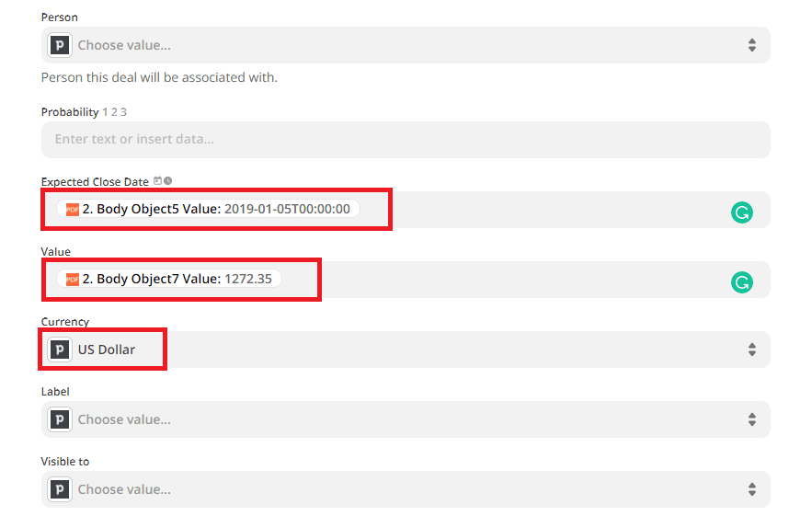Click PDF icon on Body Object7 pill
The width and height of the screenshot is (812, 516).
click(73, 280)
